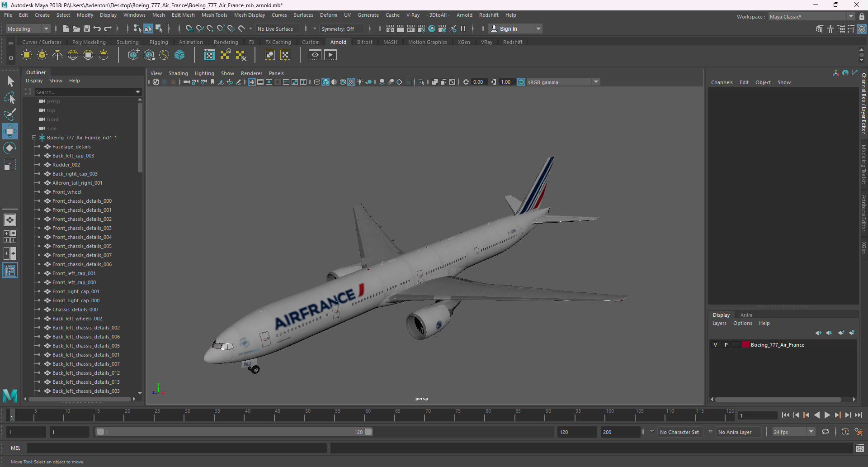Open Outliner search filter dropdown
Image resolution: width=868 pixels, height=467 pixels.
click(x=138, y=92)
